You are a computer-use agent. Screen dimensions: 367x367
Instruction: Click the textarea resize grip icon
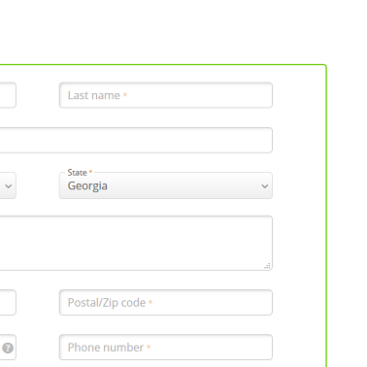pos(267,266)
